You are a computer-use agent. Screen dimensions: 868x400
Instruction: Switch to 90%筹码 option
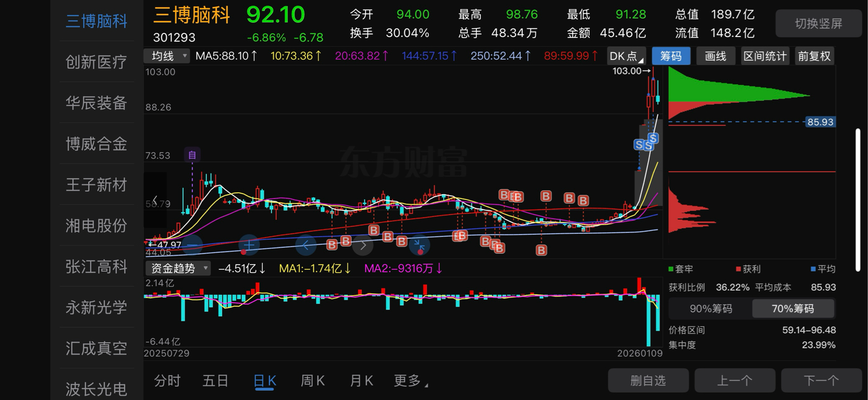tap(711, 309)
